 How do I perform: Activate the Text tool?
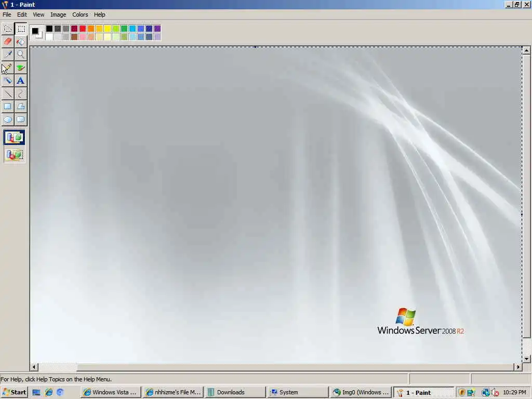coord(21,81)
